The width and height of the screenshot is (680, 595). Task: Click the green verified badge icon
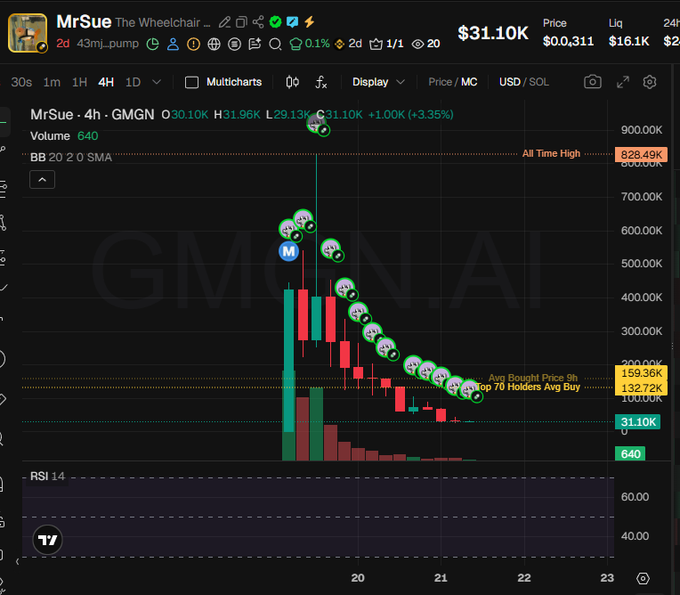pyautogui.click(x=275, y=22)
